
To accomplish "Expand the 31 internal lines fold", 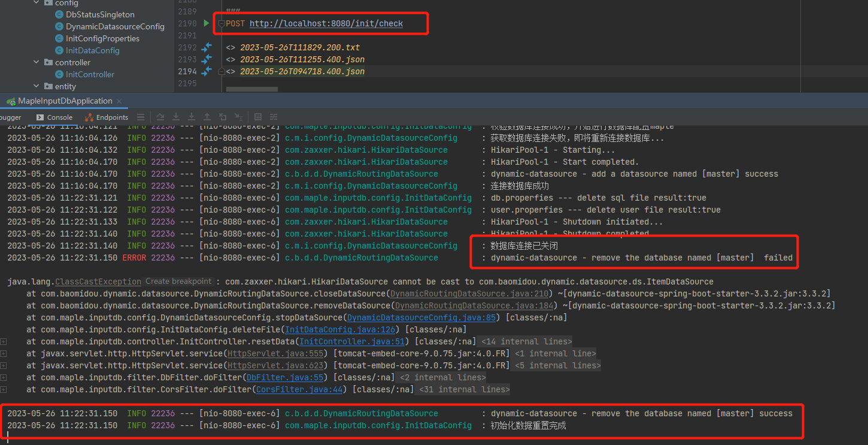I will point(464,389).
